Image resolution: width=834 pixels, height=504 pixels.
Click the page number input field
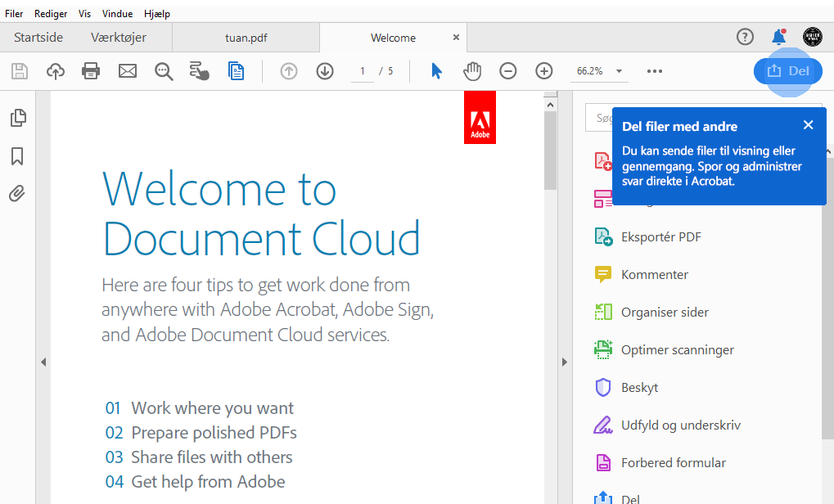(361, 71)
